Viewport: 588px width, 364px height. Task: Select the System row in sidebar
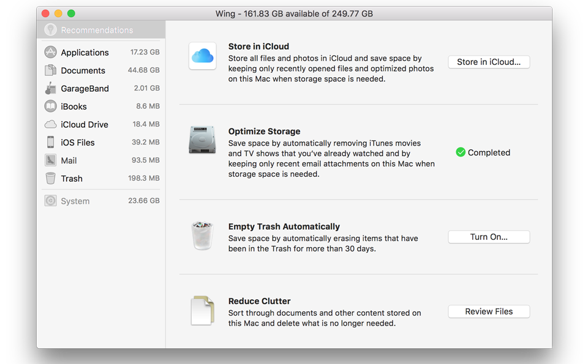click(101, 201)
